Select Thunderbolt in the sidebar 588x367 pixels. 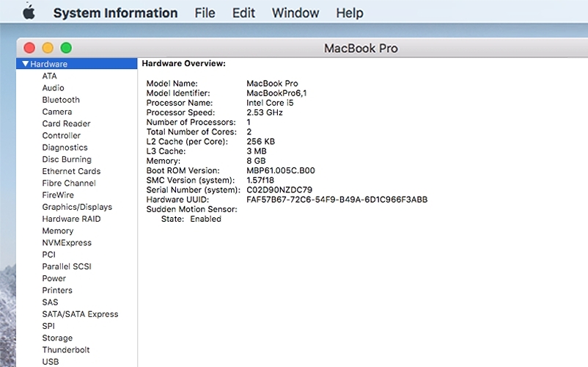[x=66, y=349]
